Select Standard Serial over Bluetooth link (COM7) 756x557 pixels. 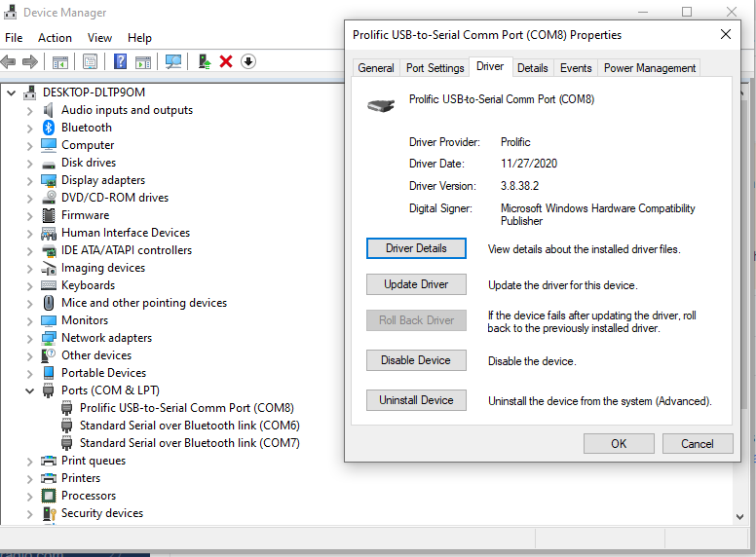click(x=189, y=443)
